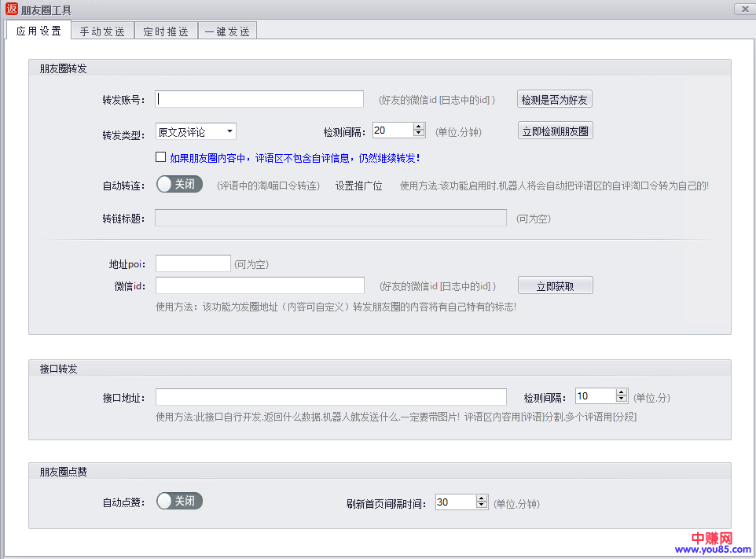Click the 转发账号 input field

pyautogui.click(x=259, y=99)
